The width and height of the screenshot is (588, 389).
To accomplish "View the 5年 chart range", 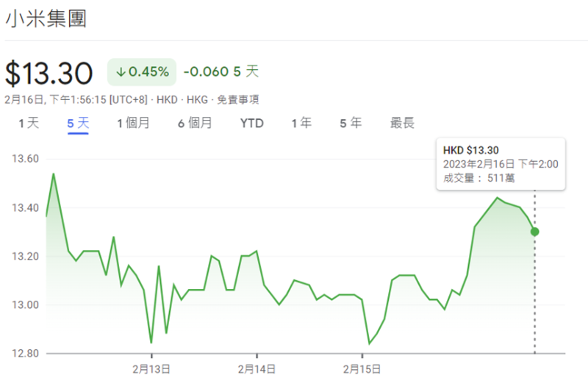I will 351,124.
